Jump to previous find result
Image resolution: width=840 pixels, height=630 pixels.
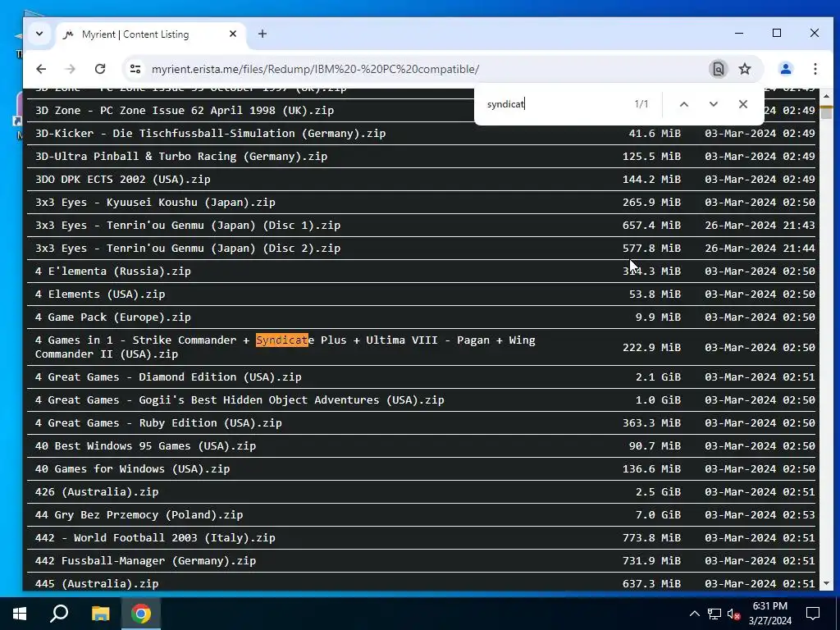(683, 104)
